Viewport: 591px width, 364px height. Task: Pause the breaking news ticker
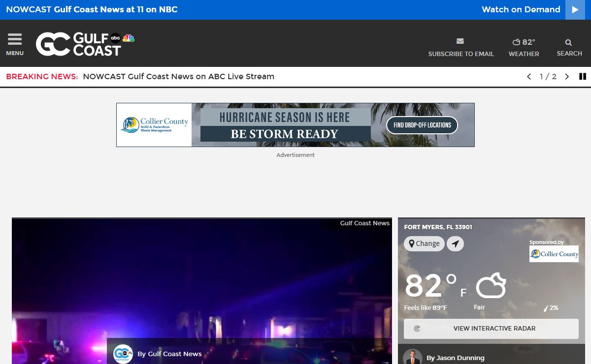[583, 77]
